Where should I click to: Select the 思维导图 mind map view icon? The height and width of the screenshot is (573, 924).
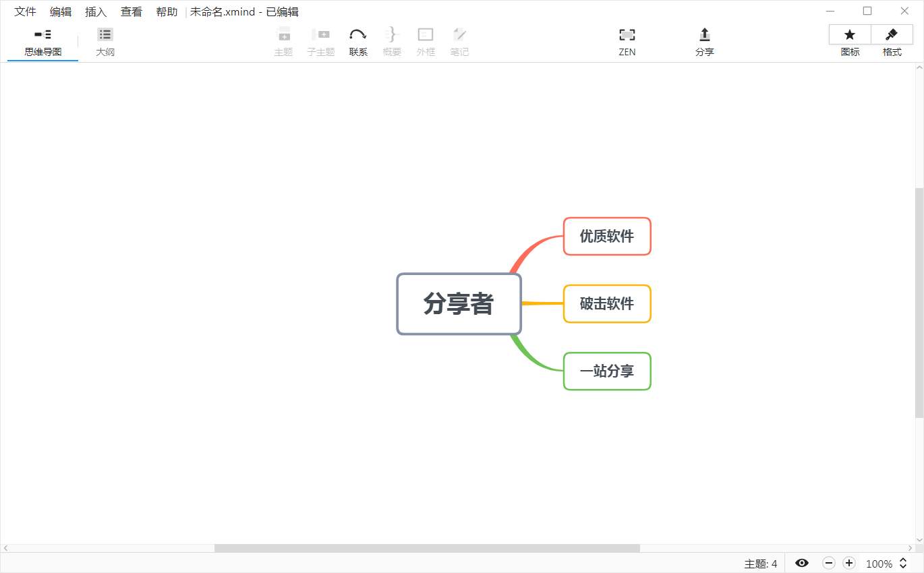point(42,40)
